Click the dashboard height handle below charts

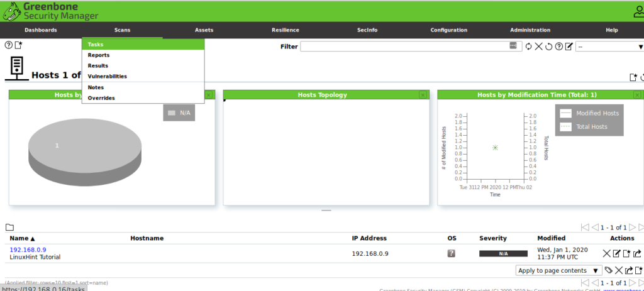[326, 211]
